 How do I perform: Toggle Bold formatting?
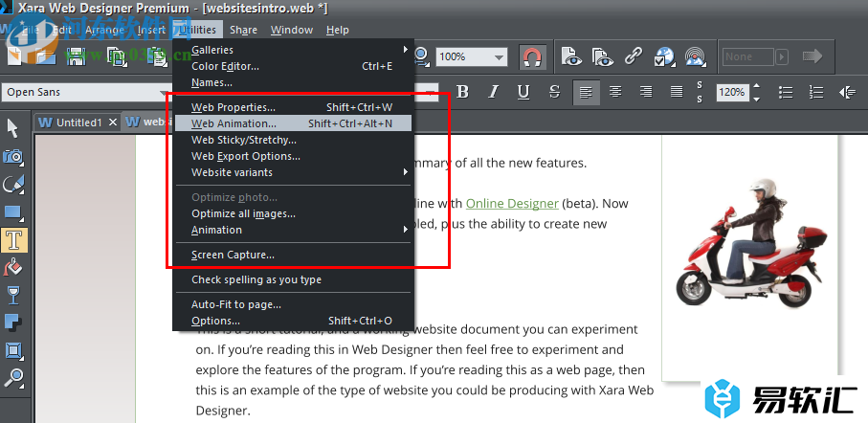point(462,92)
